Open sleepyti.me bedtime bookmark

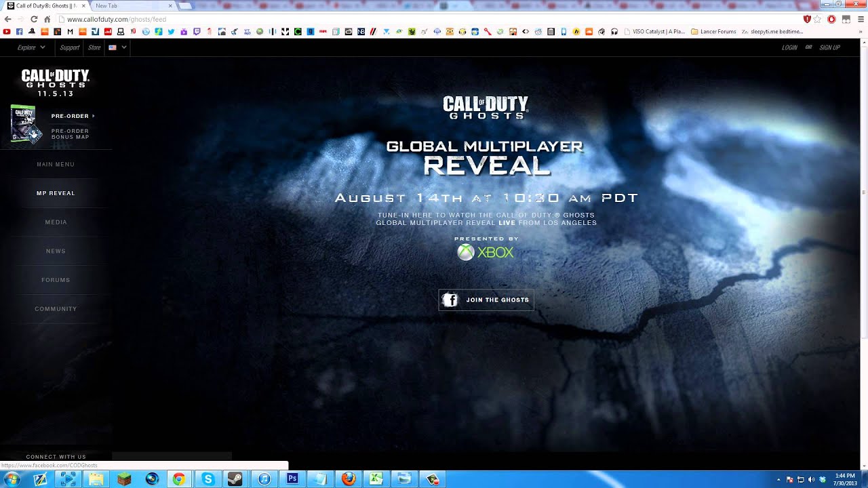click(x=772, y=31)
